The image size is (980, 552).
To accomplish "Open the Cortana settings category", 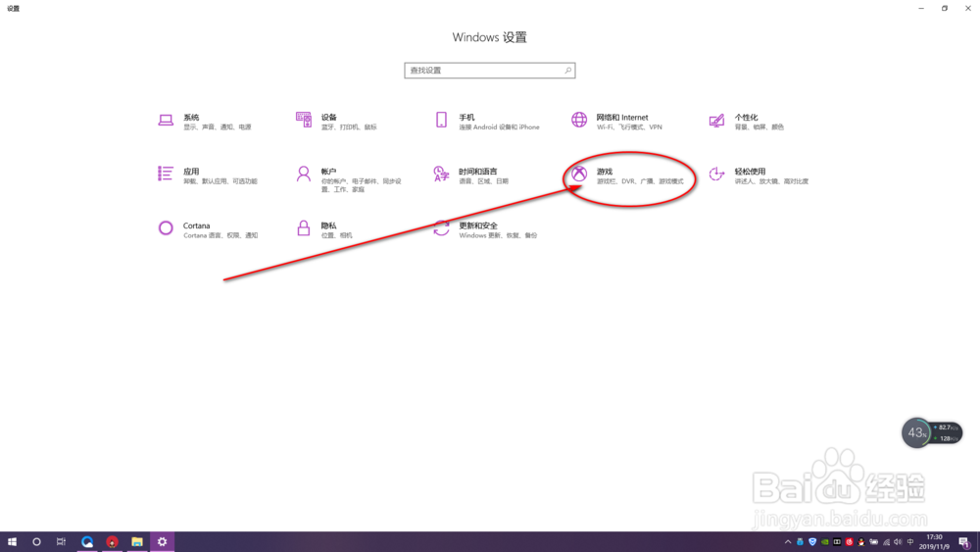I will pos(208,230).
